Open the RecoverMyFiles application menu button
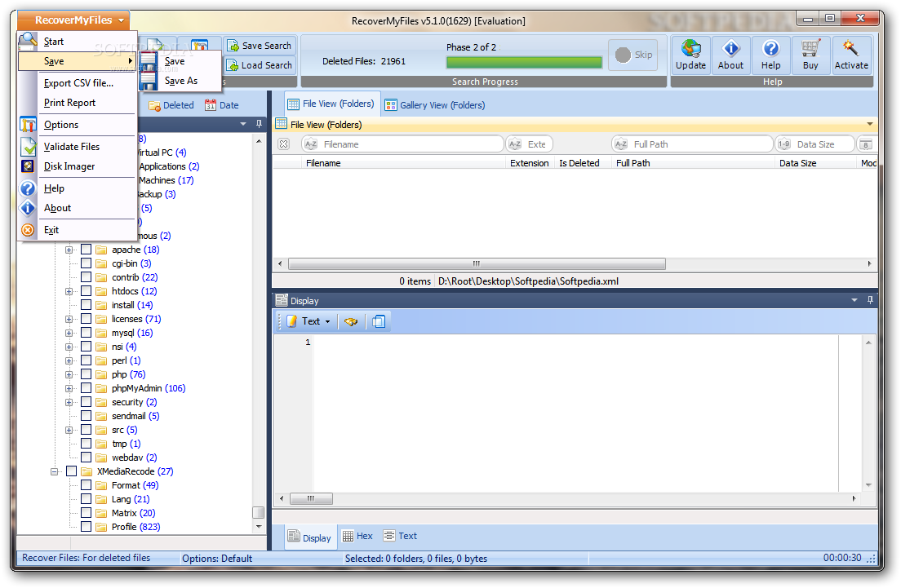The height and width of the screenshot is (588, 901). pos(73,20)
